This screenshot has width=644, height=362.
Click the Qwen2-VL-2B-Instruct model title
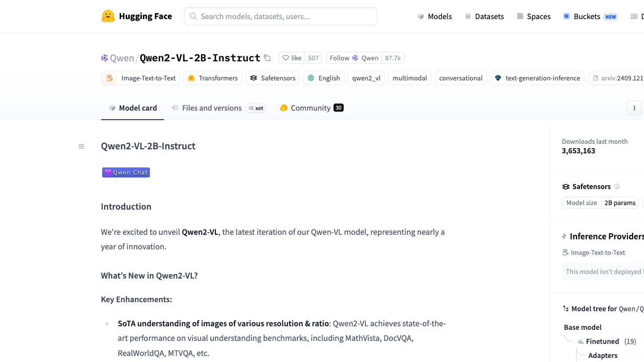click(x=200, y=58)
